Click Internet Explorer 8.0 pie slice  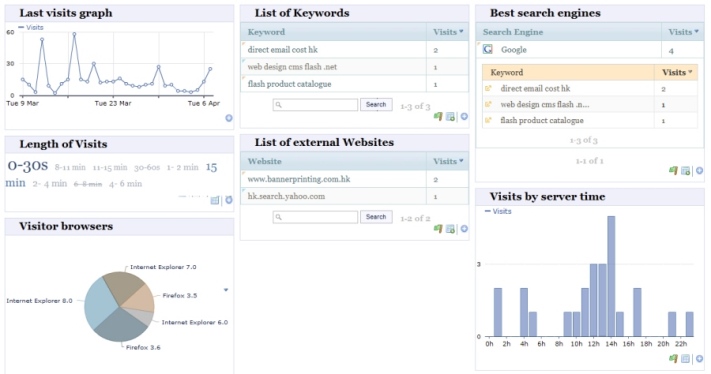(x=100, y=301)
